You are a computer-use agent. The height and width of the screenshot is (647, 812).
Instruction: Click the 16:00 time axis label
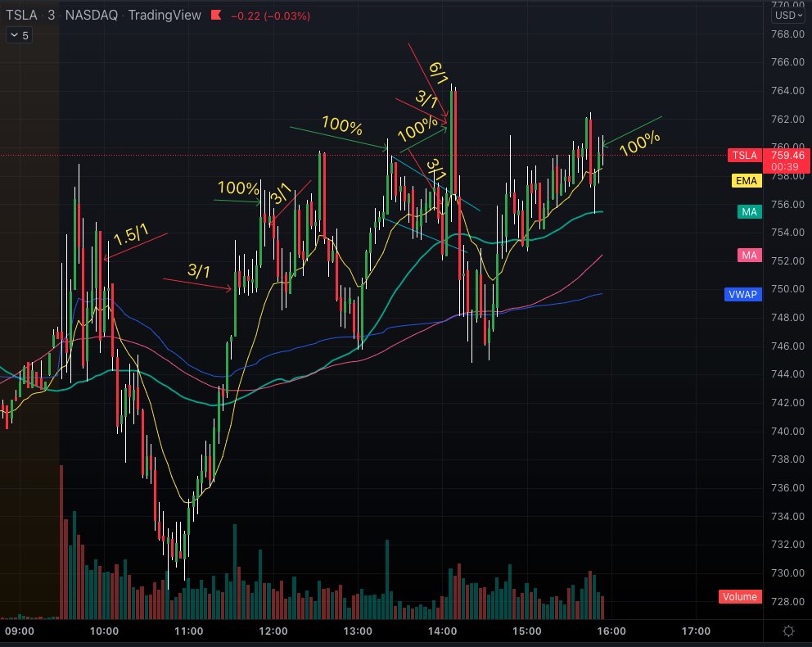[x=611, y=631]
